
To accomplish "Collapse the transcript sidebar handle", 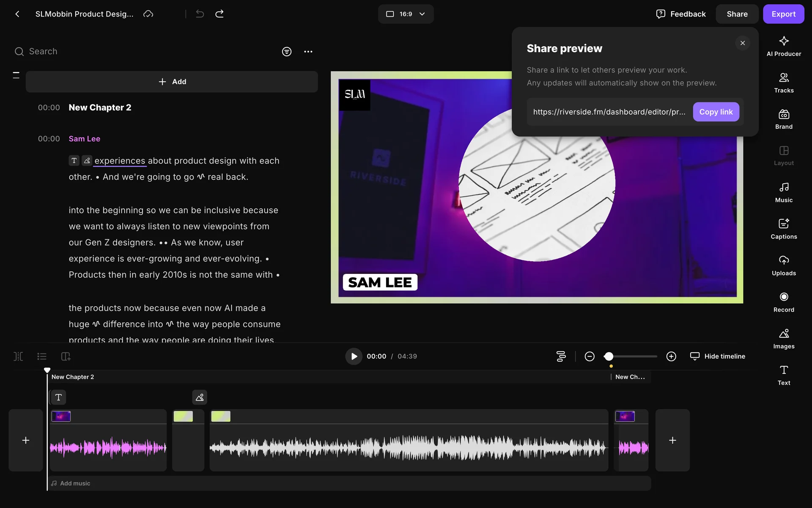I will coord(16,75).
